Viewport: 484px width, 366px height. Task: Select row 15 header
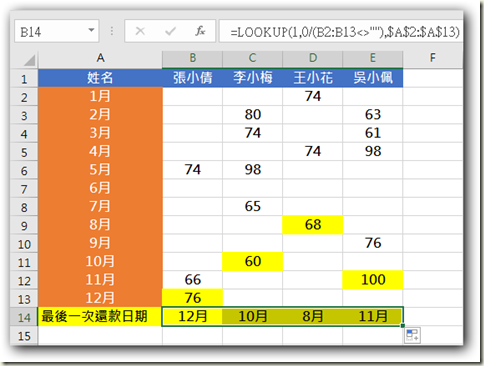coord(24,336)
